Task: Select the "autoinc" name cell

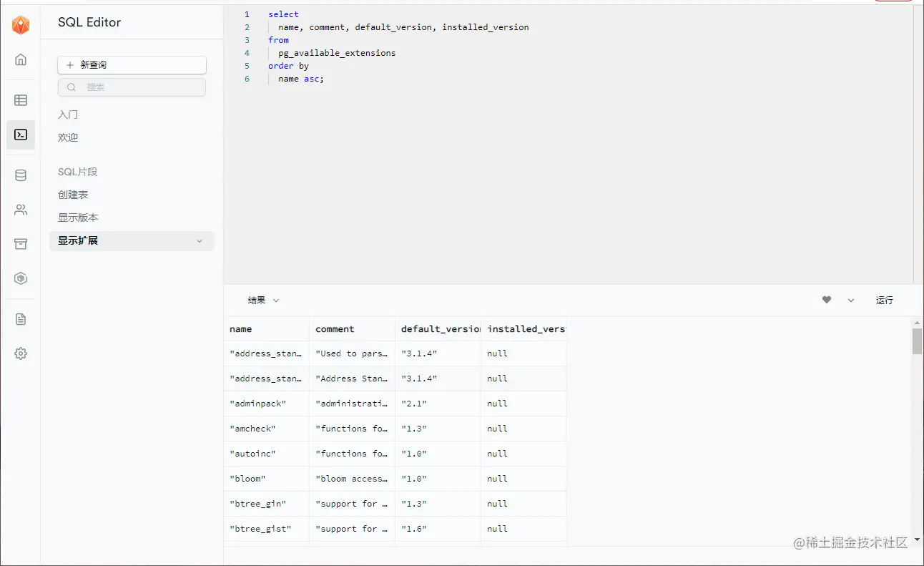Action: (x=266, y=454)
